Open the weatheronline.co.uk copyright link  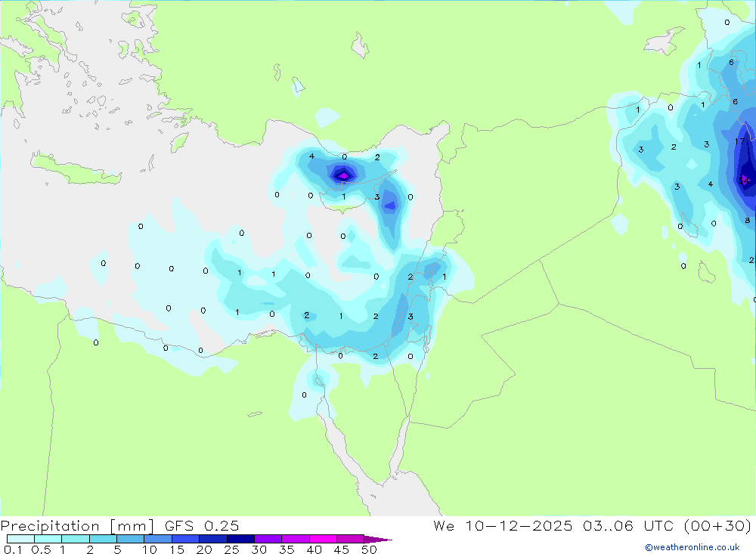[692, 547]
